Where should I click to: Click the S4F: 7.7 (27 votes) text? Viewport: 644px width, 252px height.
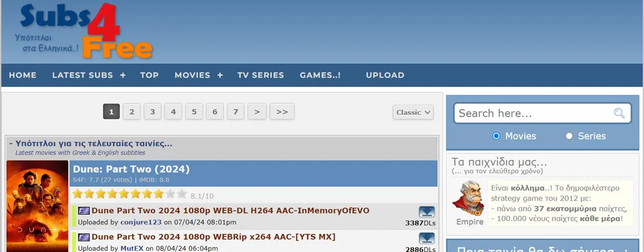click(102, 180)
